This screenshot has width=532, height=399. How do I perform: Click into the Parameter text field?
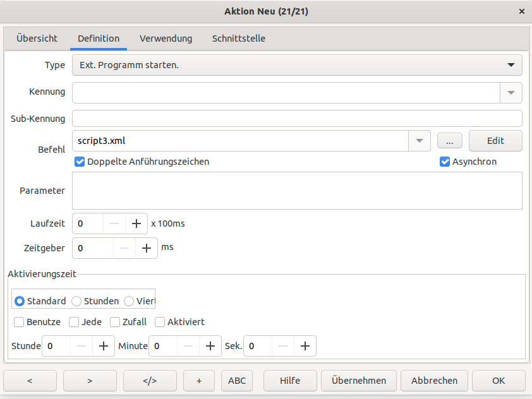[297, 191]
